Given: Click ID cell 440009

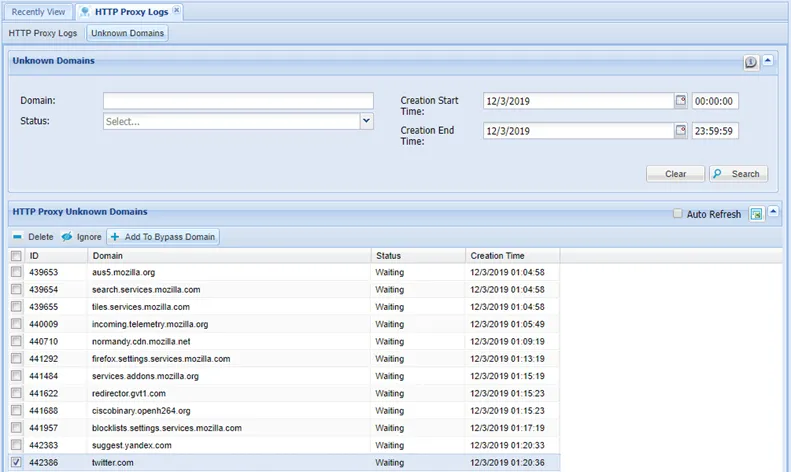Looking at the screenshot, I should coord(43,324).
